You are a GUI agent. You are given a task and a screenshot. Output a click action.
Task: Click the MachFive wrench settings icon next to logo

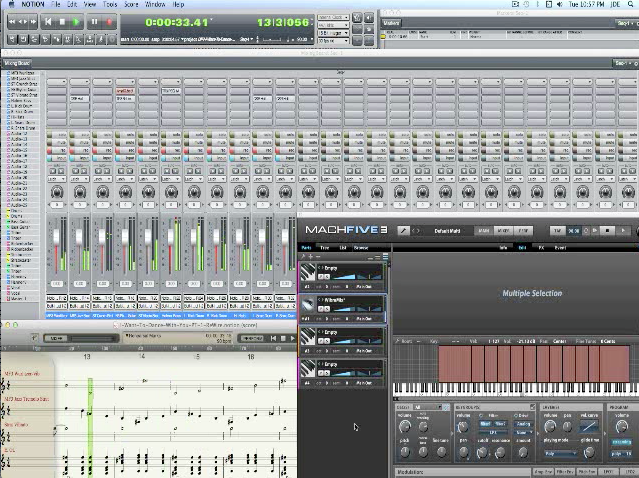click(x=403, y=231)
